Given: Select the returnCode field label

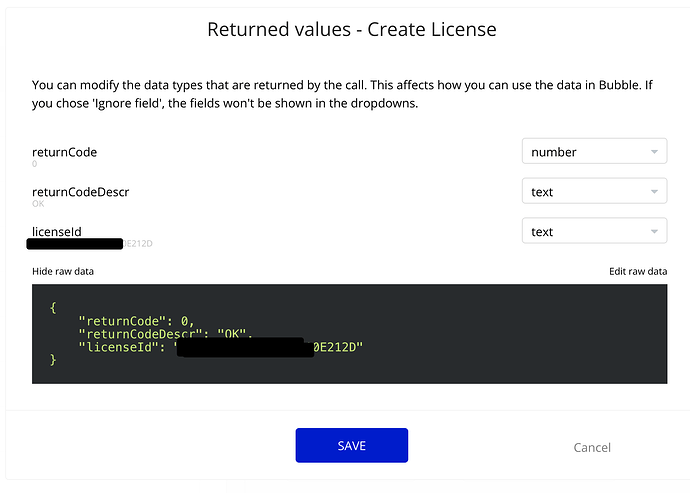Looking at the screenshot, I should tap(64, 152).
